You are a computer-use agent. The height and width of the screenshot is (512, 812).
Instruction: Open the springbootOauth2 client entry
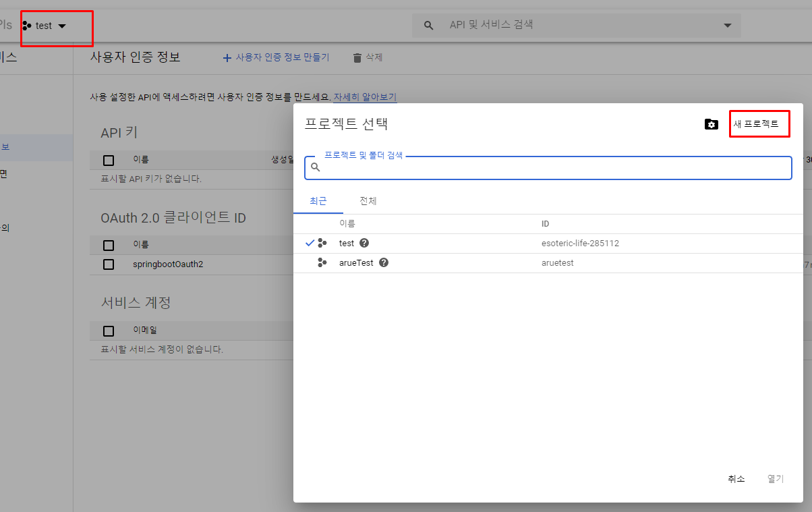coord(168,264)
